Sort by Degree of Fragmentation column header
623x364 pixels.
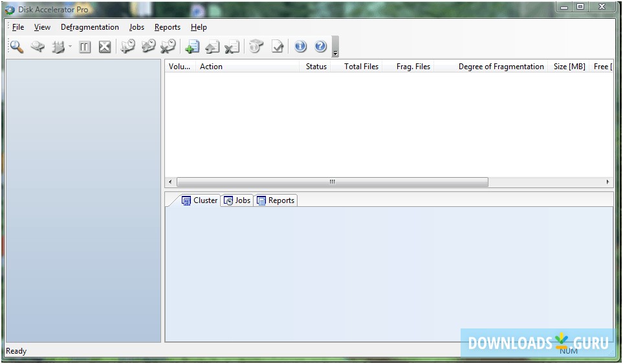click(x=491, y=67)
